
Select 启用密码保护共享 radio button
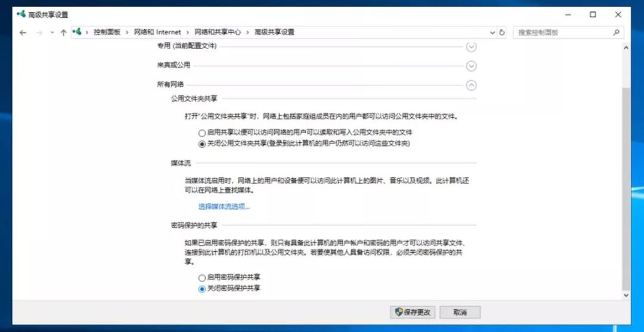click(202, 278)
